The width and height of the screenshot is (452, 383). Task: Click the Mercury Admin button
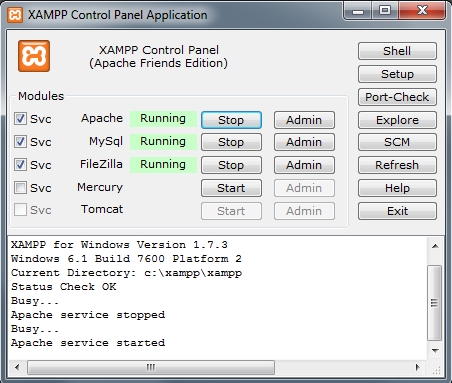[304, 188]
